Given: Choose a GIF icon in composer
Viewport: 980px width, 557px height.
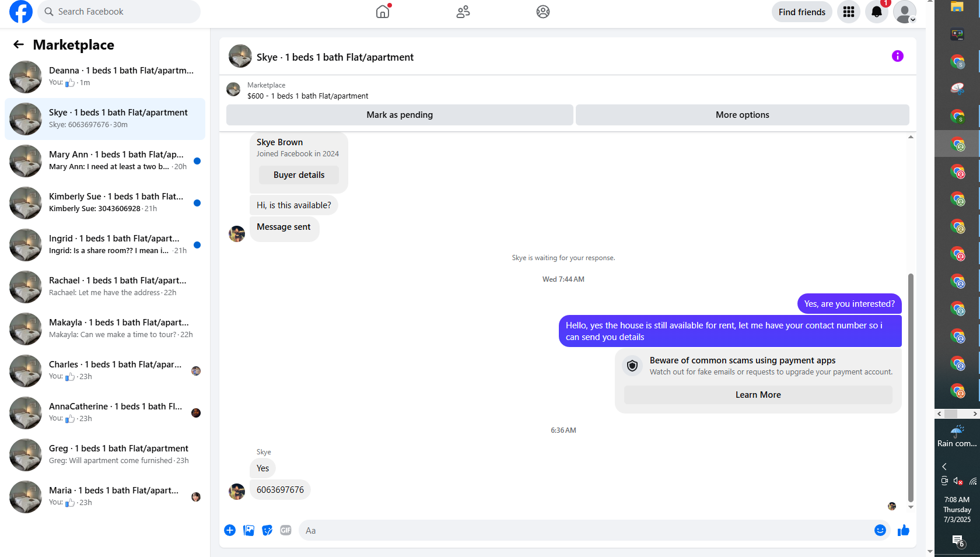Looking at the screenshot, I should pyautogui.click(x=286, y=530).
